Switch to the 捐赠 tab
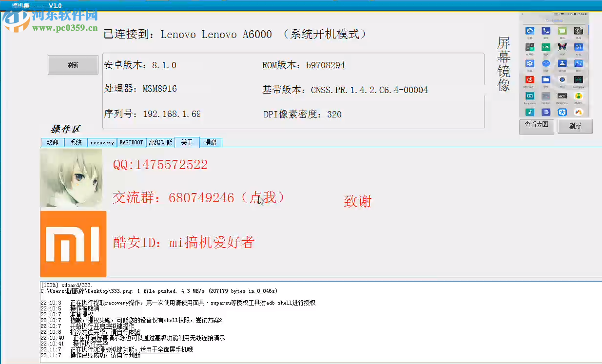The width and height of the screenshot is (602, 364). pyautogui.click(x=211, y=142)
